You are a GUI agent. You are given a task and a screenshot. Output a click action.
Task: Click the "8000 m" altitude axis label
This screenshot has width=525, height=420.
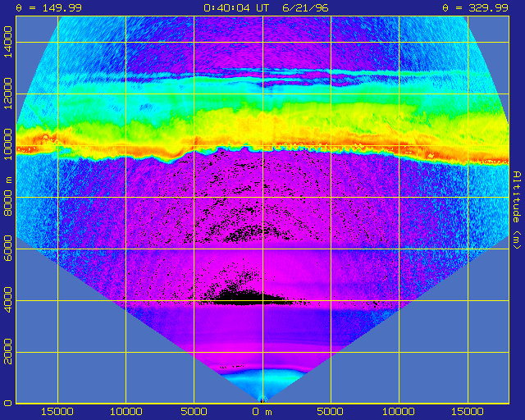pos(7,197)
